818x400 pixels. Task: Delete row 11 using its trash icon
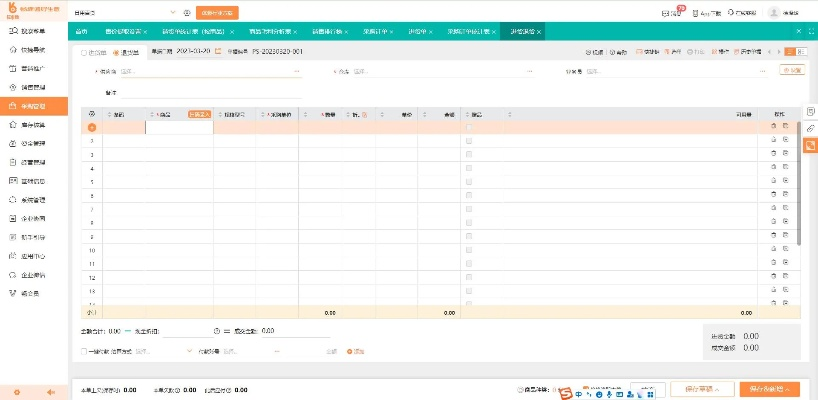(x=774, y=262)
